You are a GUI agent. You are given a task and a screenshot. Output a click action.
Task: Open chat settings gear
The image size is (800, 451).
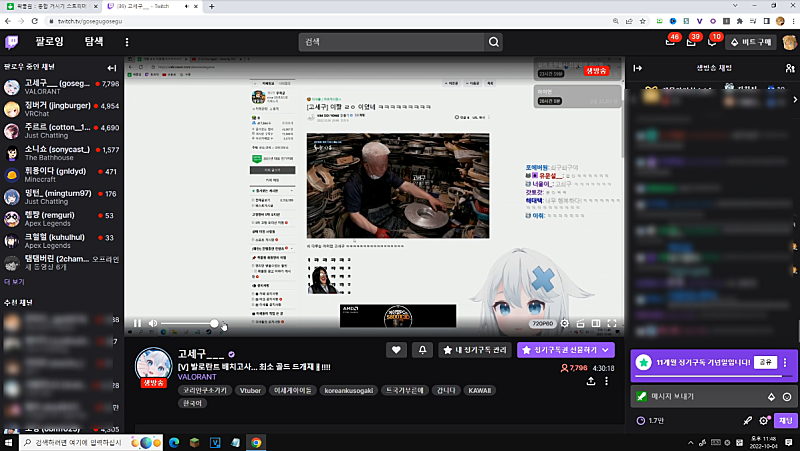764,421
